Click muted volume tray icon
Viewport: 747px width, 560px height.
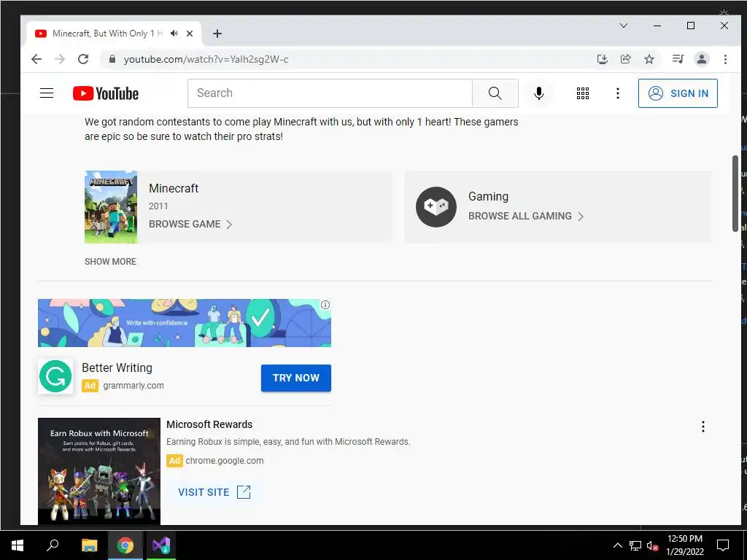click(652, 545)
